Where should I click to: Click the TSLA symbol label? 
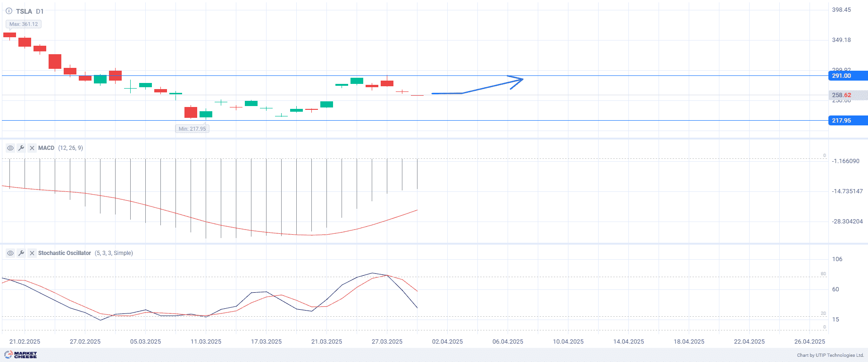pyautogui.click(x=24, y=11)
